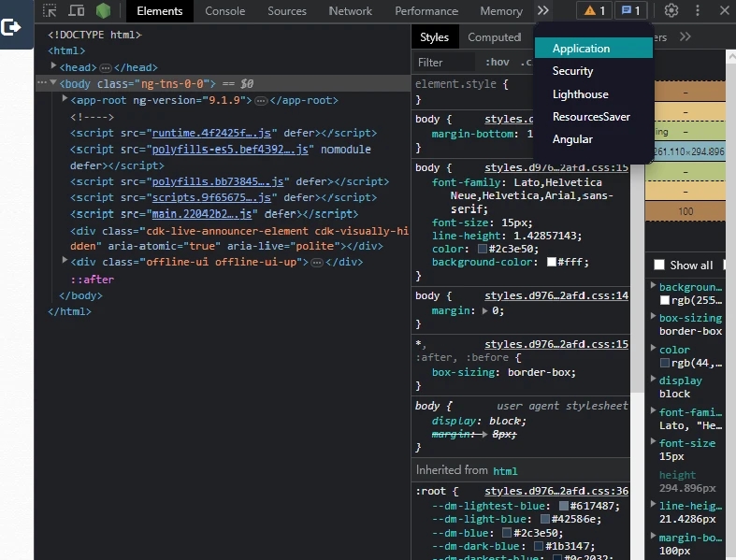Open the main.22042b2 js link
The width and height of the screenshot is (736, 560).
202,214
